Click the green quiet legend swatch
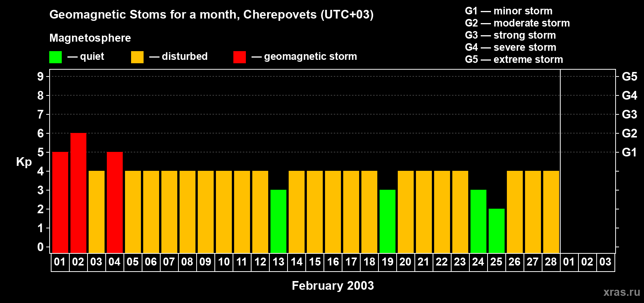This screenshot has width=644, height=303. [x=55, y=57]
